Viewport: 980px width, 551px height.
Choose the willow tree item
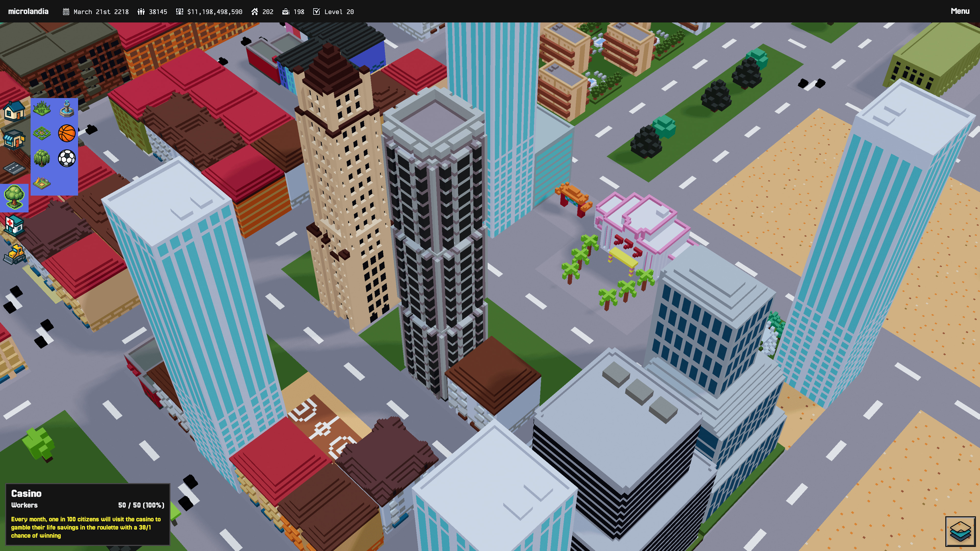(42, 158)
